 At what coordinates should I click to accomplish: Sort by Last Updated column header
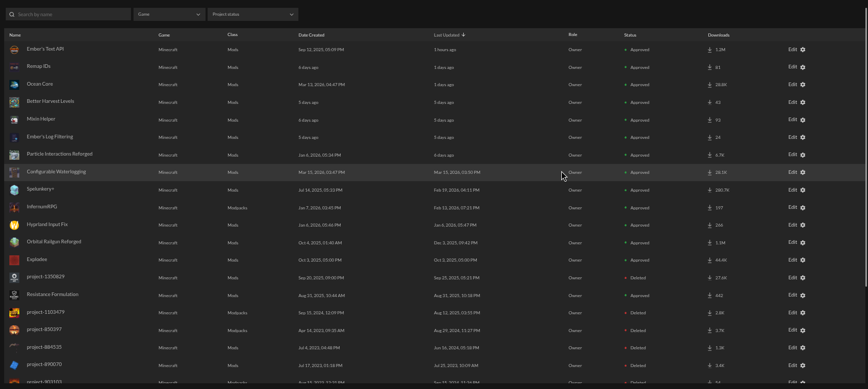click(x=447, y=35)
